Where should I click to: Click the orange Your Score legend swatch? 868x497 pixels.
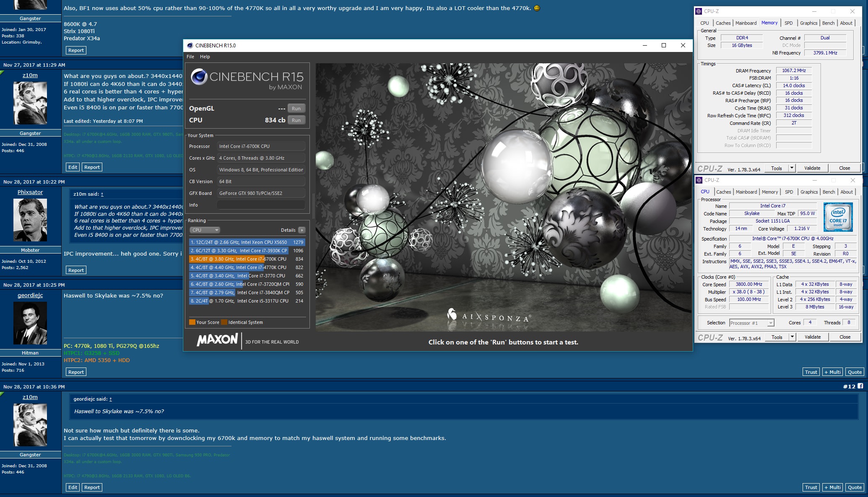click(192, 322)
